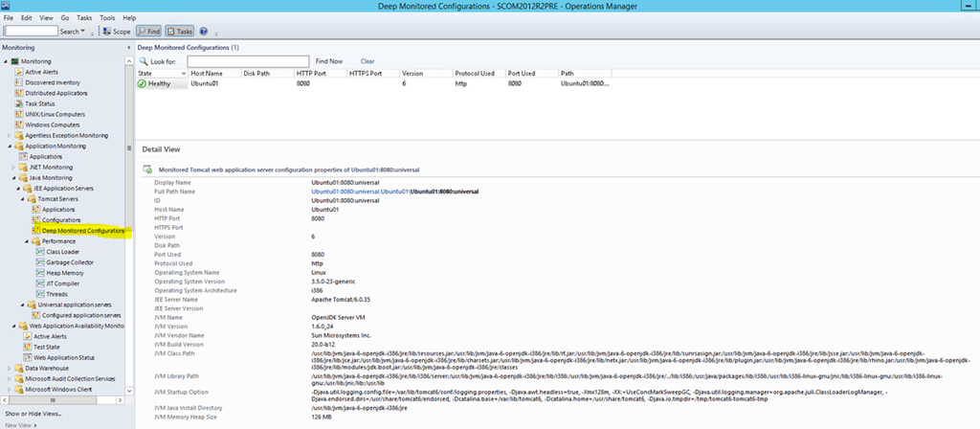Open the Distributed Applications view
Screen dimensions: 980x429
tap(56, 93)
